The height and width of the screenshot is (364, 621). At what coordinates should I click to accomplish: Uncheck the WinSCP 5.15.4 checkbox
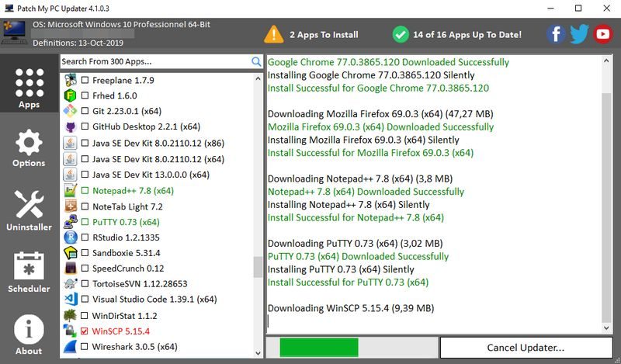click(x=84, y=331)
